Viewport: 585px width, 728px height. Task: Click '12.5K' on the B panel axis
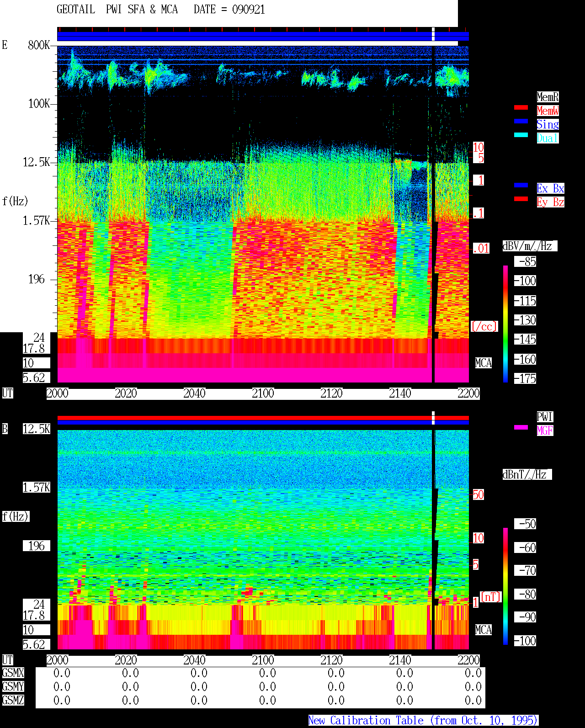pyautogui.click(x=37, y=429)
